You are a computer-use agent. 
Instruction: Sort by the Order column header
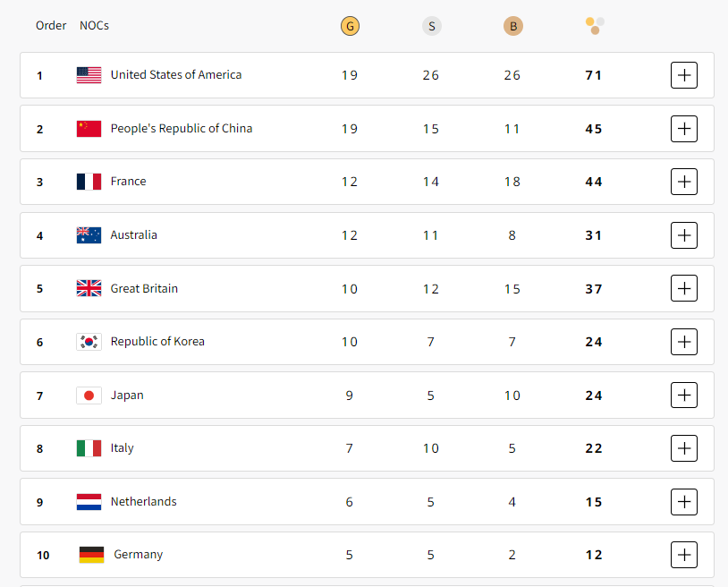point(51,26)
